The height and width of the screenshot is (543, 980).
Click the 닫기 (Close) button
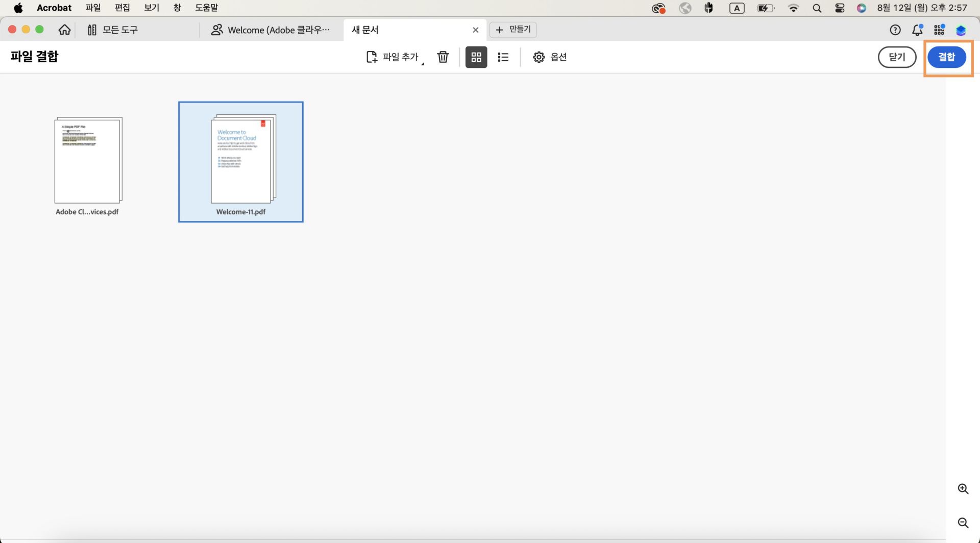(897, 57)
